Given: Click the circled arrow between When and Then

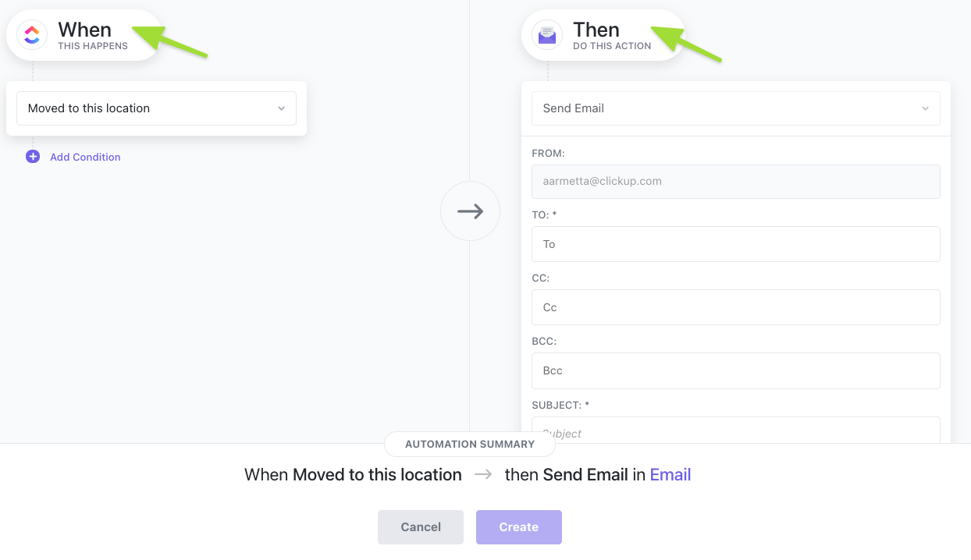Looking at the screenshot, I should coord(470,211).
